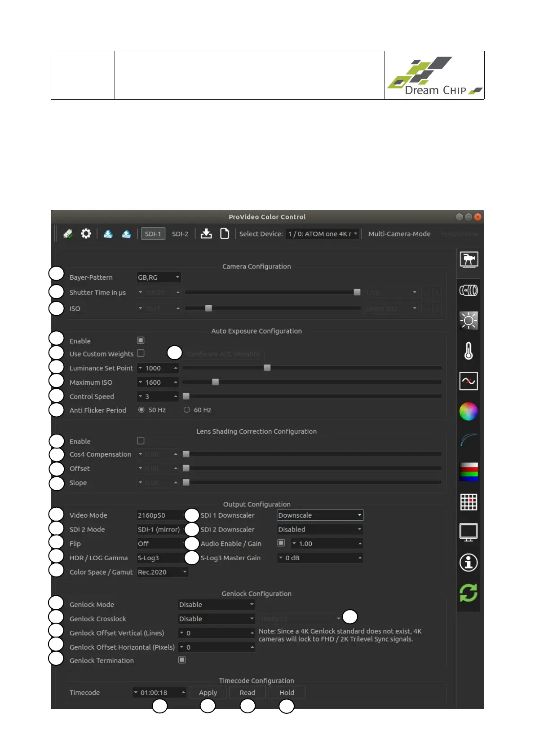Screen dimensions: 535x756
Task: Open the gear settings icon
Action: [86, 233]
